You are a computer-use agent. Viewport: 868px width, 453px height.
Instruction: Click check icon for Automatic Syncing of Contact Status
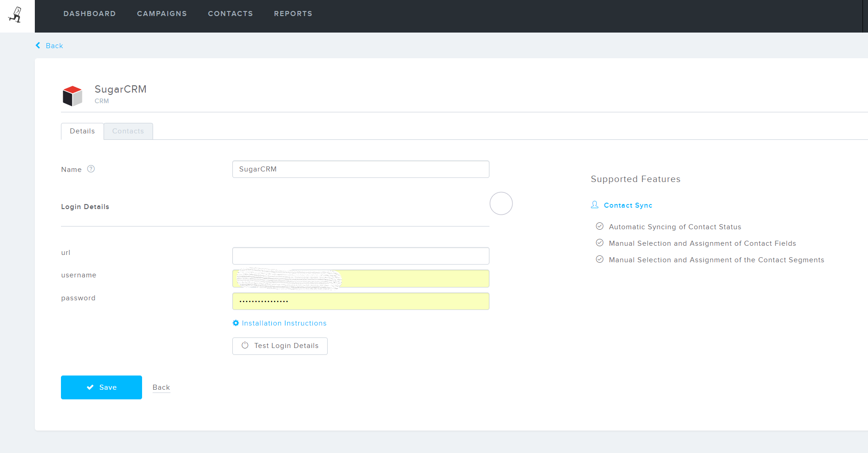pos(599,226)
